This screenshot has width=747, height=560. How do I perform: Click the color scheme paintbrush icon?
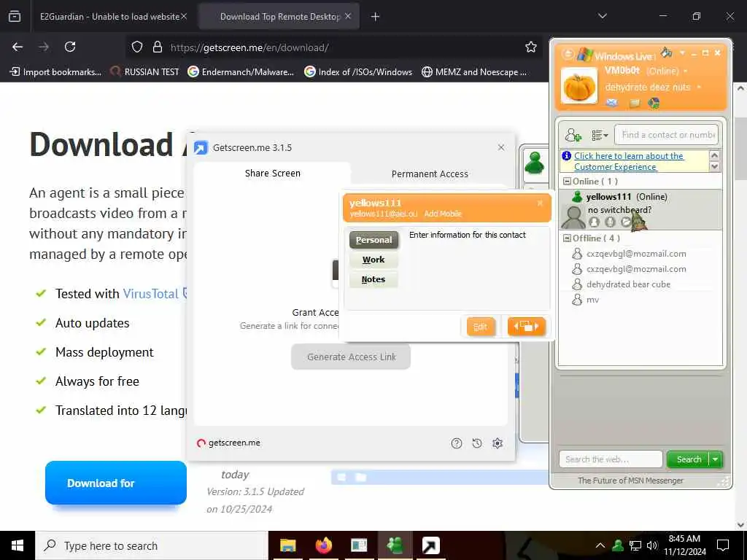pos(667,52)
